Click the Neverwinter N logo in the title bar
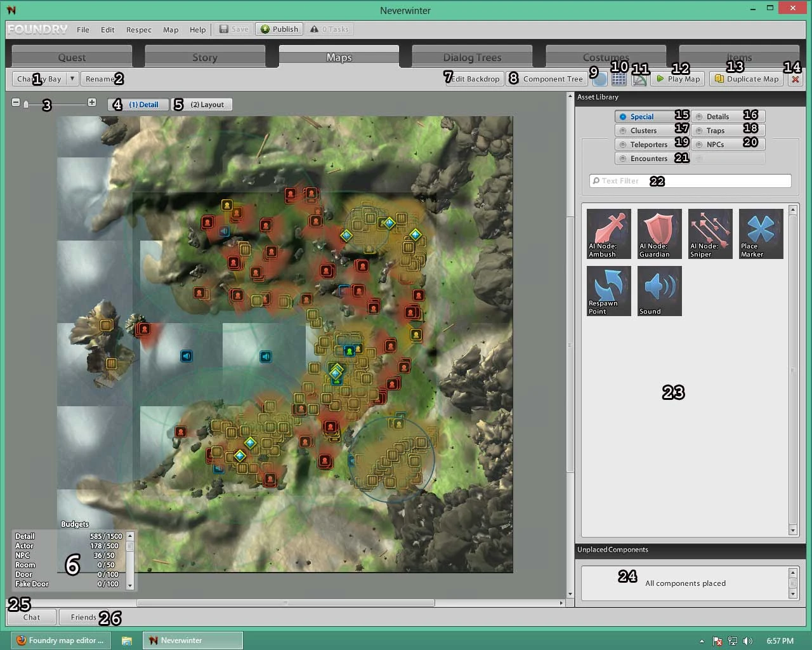The height and width of the screenshot is (650, 812). click(x=11, y=10)
